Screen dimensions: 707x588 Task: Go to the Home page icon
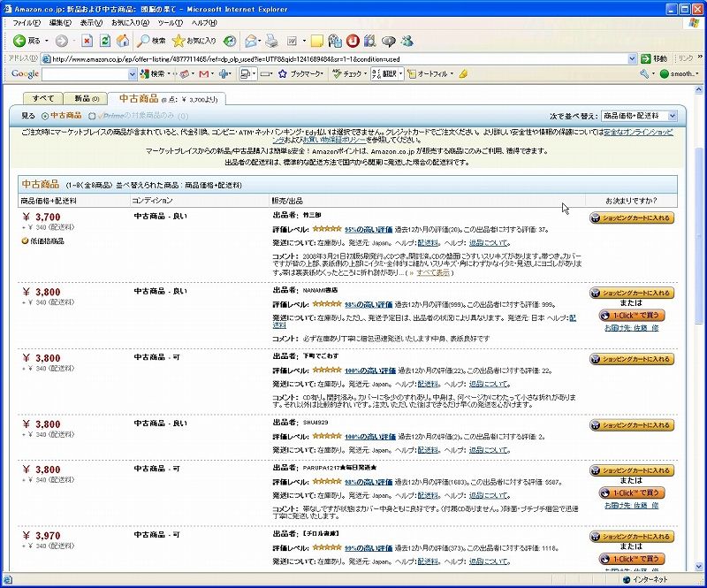[x=123, y=41]
